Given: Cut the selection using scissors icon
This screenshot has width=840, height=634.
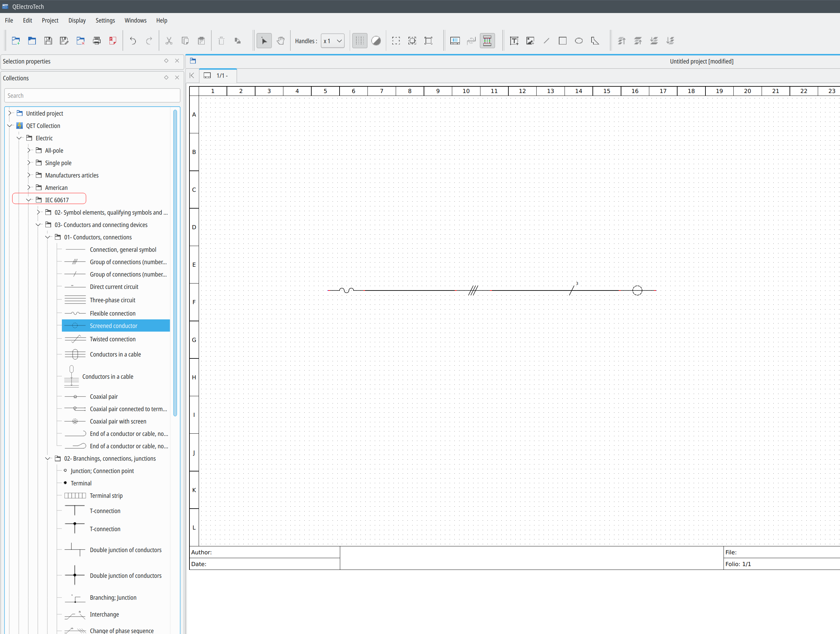Looking at the screenshot, I should [169, 41].
